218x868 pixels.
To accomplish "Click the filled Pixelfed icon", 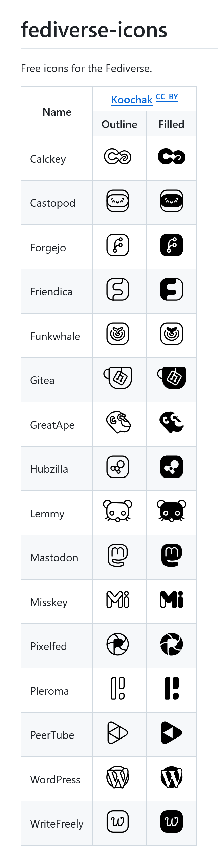I will 172,644.
